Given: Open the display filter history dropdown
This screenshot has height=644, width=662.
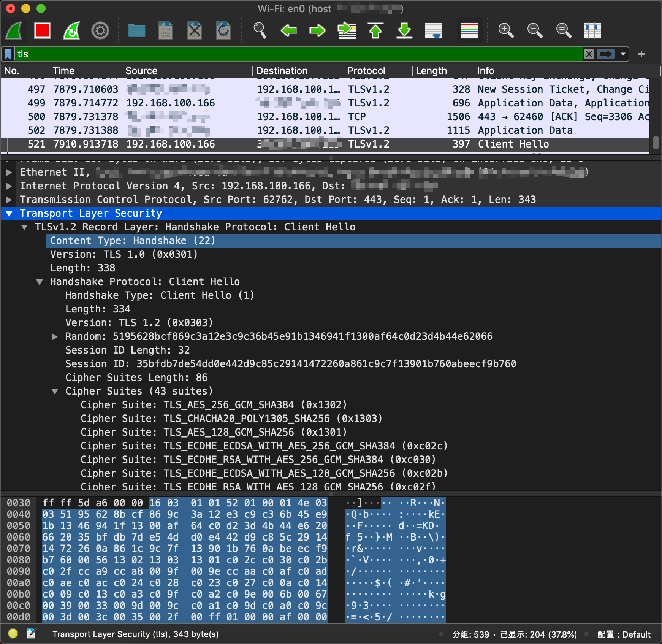Looking at the screenshot, I should [623, 54].
